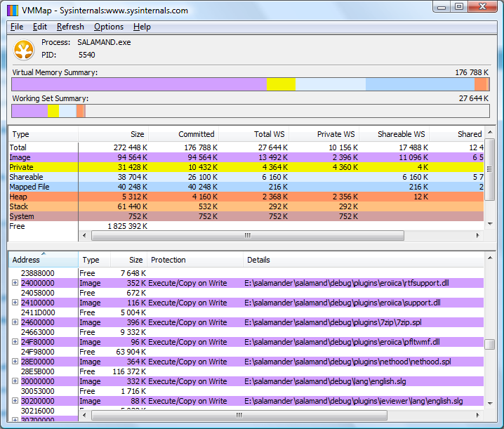The width and height of the screenshot is (504, 429).
Task: Select the Image summary row
Action: (x=246, y=157)
